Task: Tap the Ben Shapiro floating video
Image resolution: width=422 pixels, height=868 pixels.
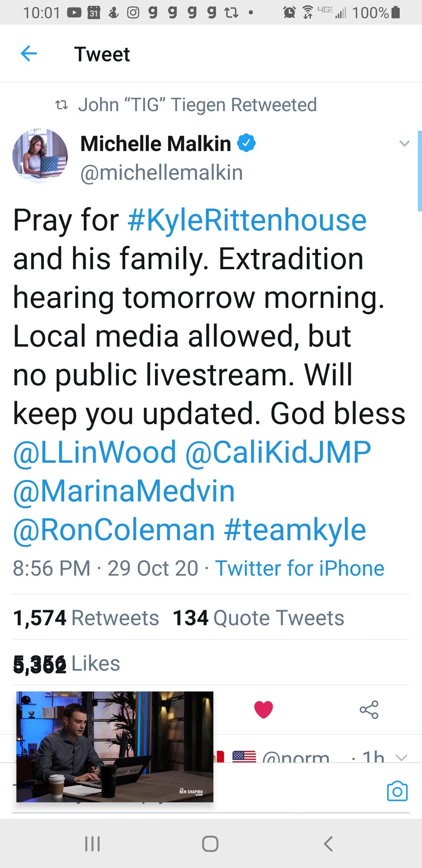Action: tap(115, 746)
